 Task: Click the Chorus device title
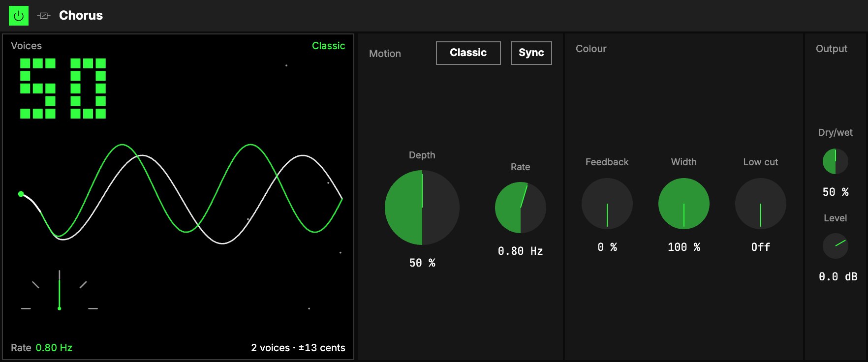click(x=81, y=15)
